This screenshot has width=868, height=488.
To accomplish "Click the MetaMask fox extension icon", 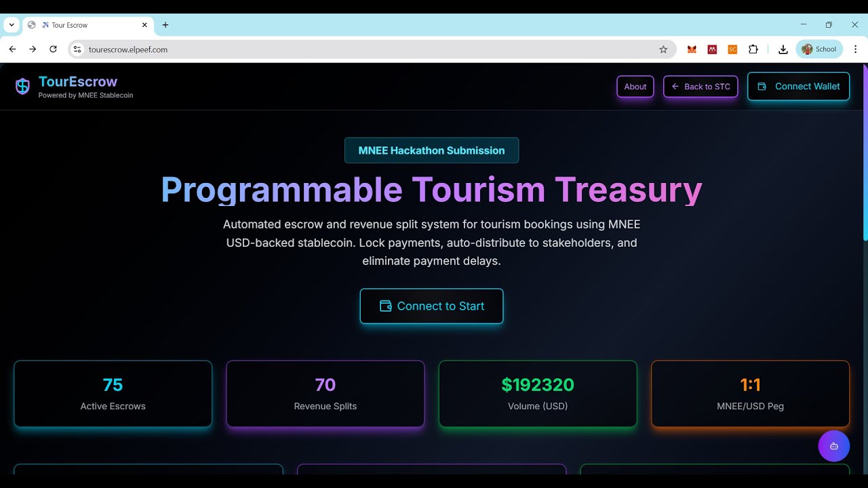I will (692, 49).
